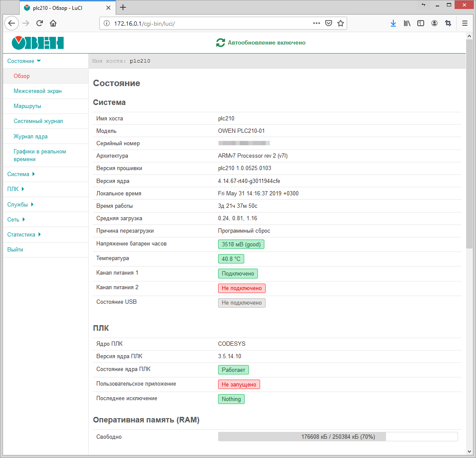This screenshot has height=458, width=476.
Task: Expand the Система menu section
Action: tap(18, 174)
